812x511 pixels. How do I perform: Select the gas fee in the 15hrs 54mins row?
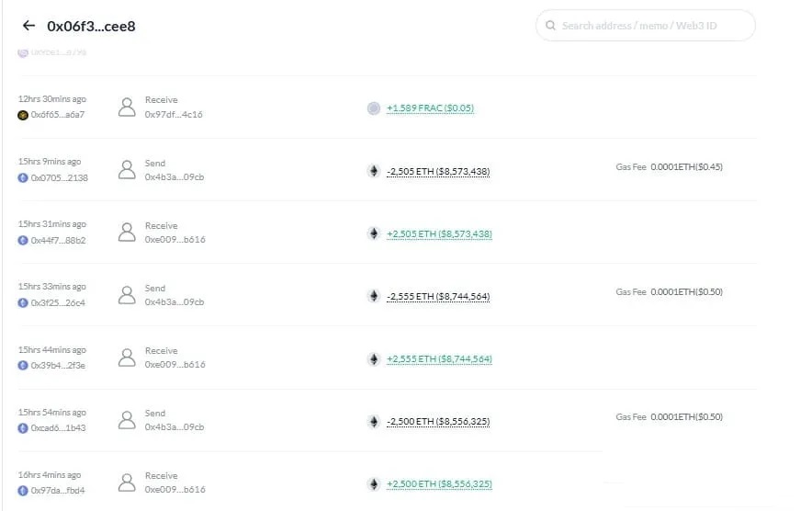click(686, 416)
